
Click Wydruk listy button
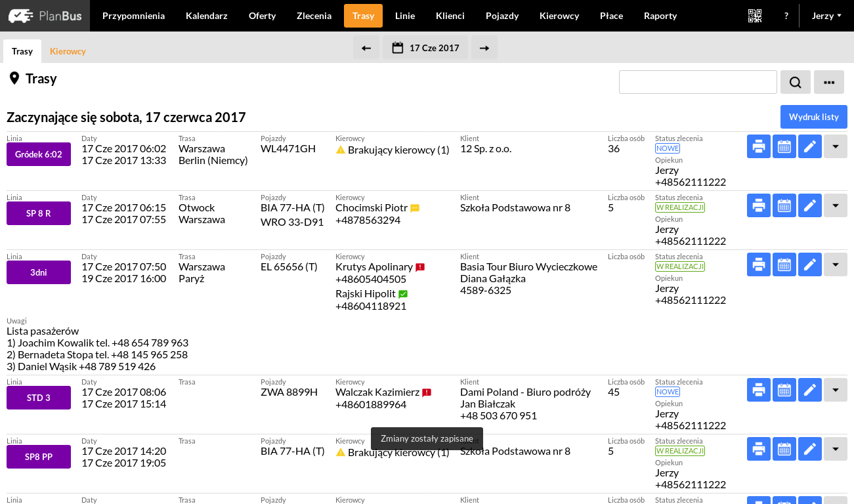click(814, 117)
